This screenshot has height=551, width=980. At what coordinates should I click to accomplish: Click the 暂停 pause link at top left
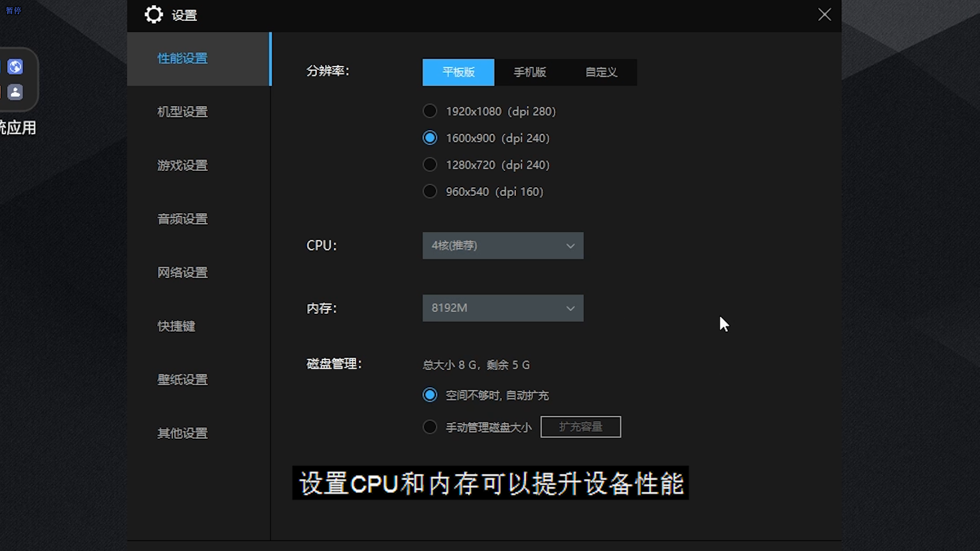tap(13, 10)
